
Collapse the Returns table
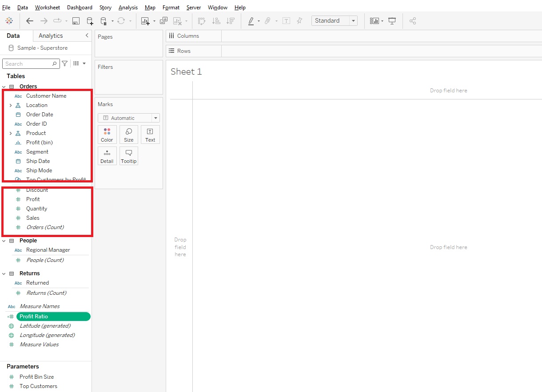4,273
